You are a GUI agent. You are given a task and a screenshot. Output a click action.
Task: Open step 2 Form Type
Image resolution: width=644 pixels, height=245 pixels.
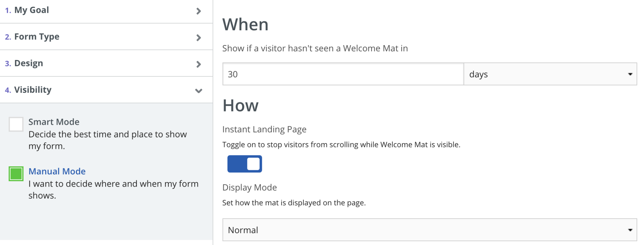pyautogui.click(x=37, y=37)
